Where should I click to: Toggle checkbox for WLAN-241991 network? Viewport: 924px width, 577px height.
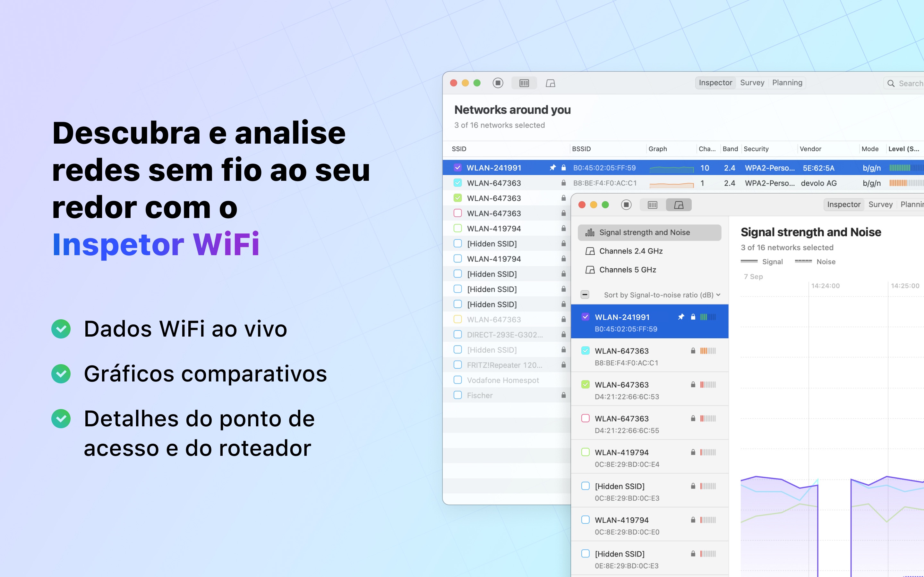pyautogui.click(x=457, y=168)
